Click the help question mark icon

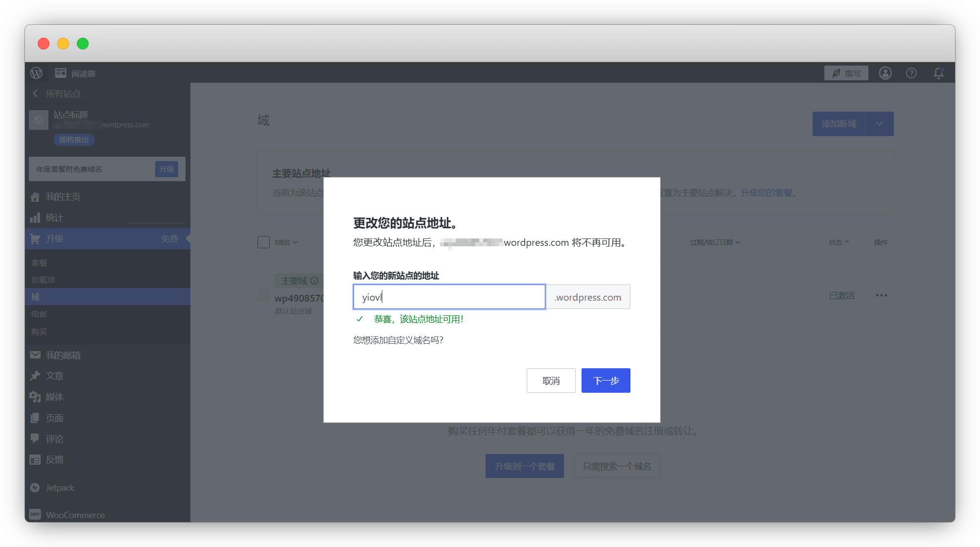[911, 73]
